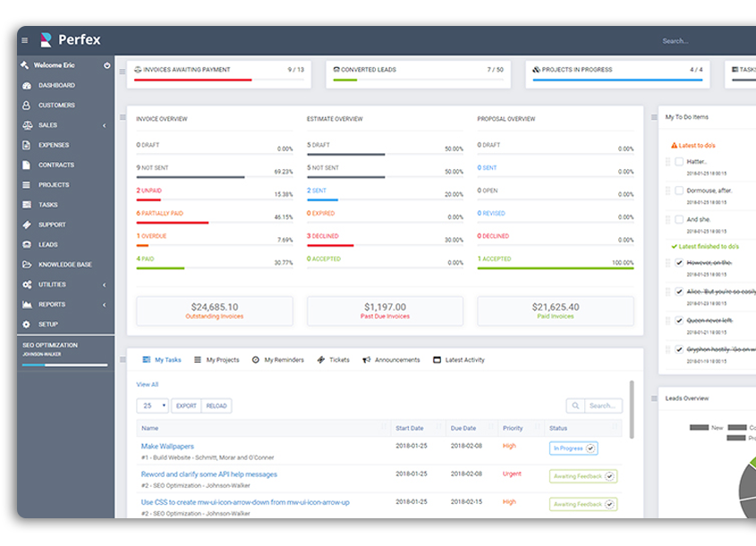Click the hamburger menu icon beside Perfex logo
The width and height of the screenshot is (756, 546).
click(24, 40)
